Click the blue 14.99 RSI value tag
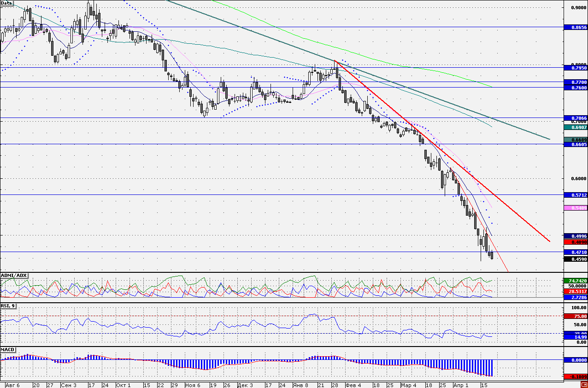The width and height of the screenshot is (588, 388). coord(576,337)
